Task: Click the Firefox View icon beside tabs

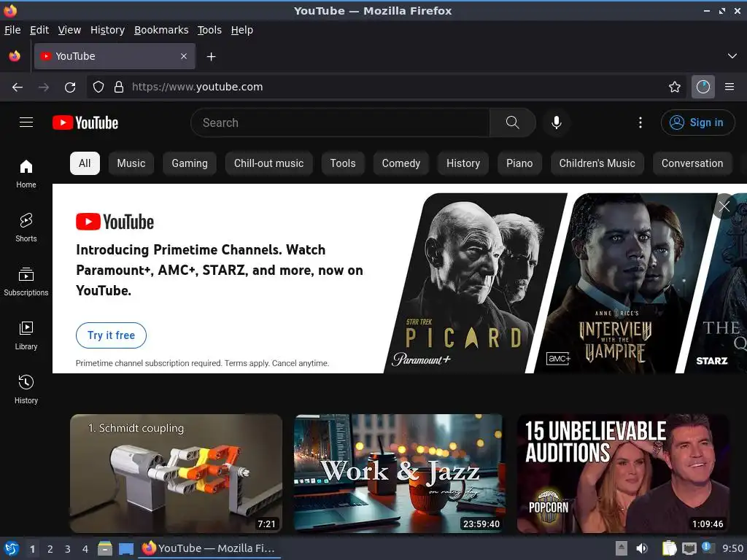Action: 15,56
